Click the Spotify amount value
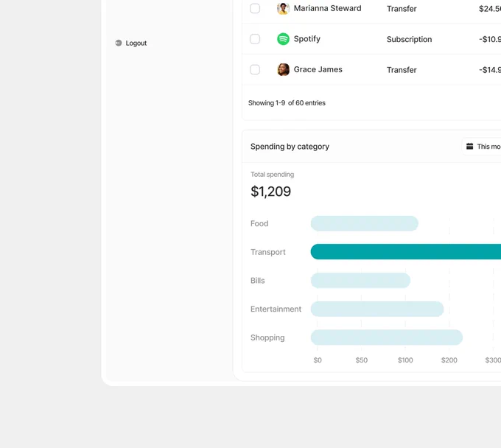The width and height of the screenshot is (501, 448). (490, 39)
